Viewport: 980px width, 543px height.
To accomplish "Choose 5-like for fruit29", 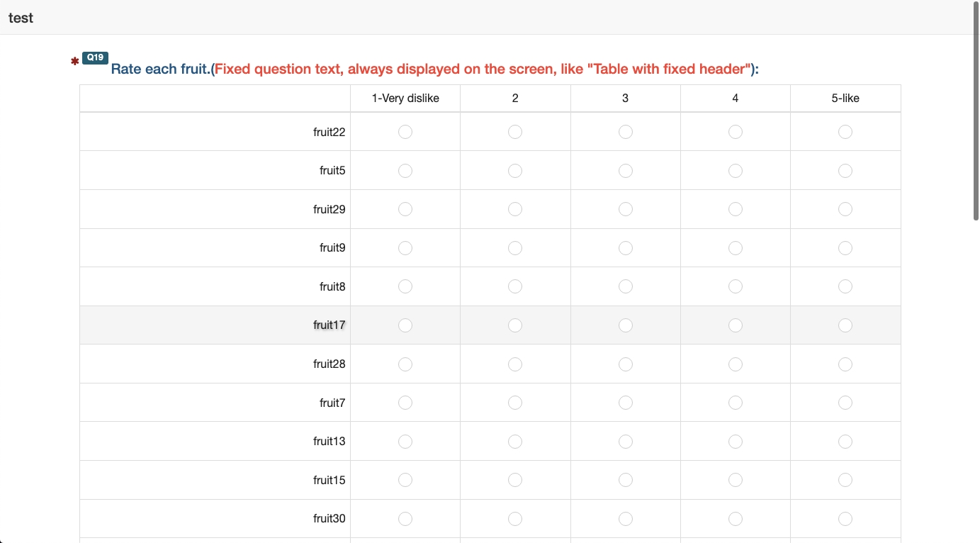I will pos(845,209).
